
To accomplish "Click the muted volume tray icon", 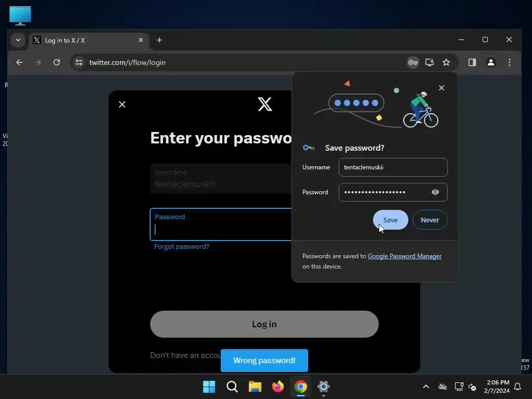I will pos(472,387).
